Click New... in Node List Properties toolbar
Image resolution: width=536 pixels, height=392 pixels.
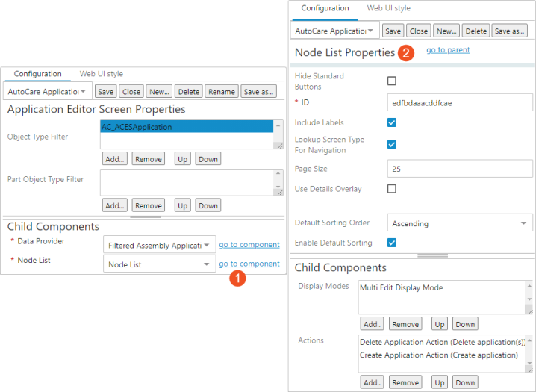tap(446, 31)
